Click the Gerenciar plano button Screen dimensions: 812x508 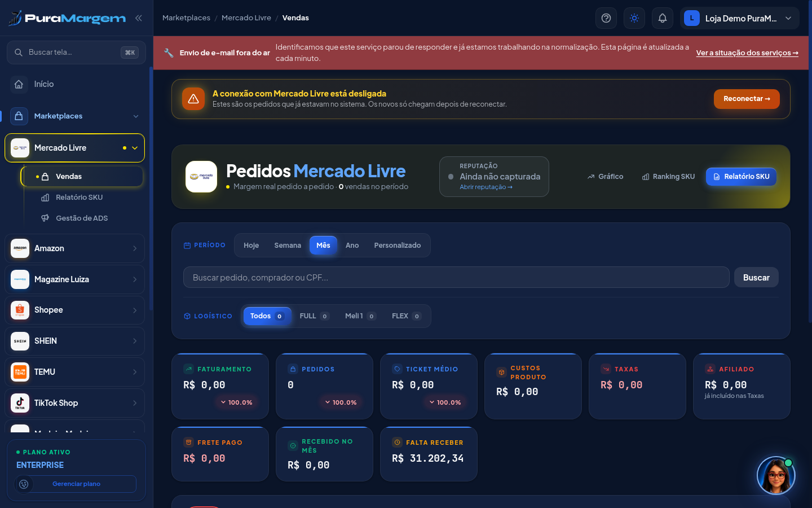(x=76, y=484)
